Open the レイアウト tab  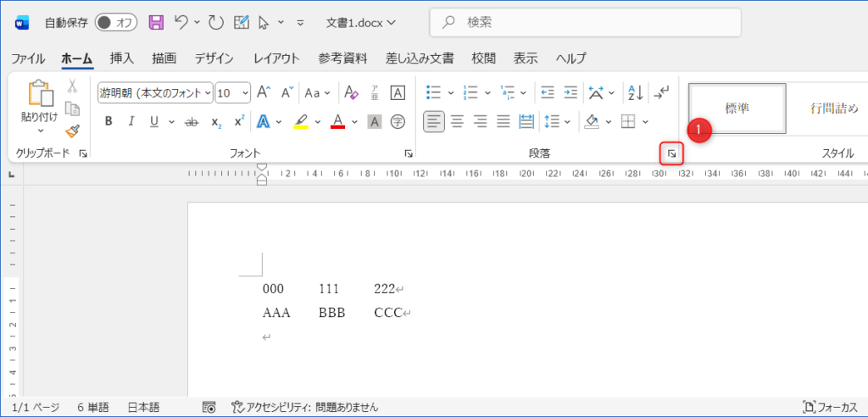pyautogui.click(x=276, y=58)
